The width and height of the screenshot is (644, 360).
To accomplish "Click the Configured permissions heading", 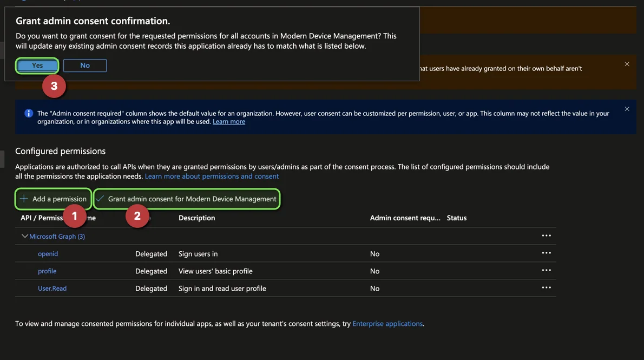I will click(61, 151).
